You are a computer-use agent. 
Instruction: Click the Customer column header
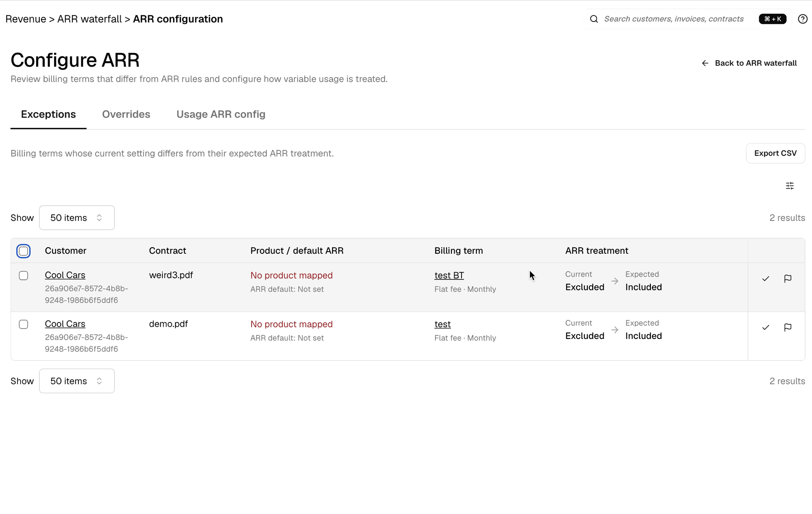point(65,251)
